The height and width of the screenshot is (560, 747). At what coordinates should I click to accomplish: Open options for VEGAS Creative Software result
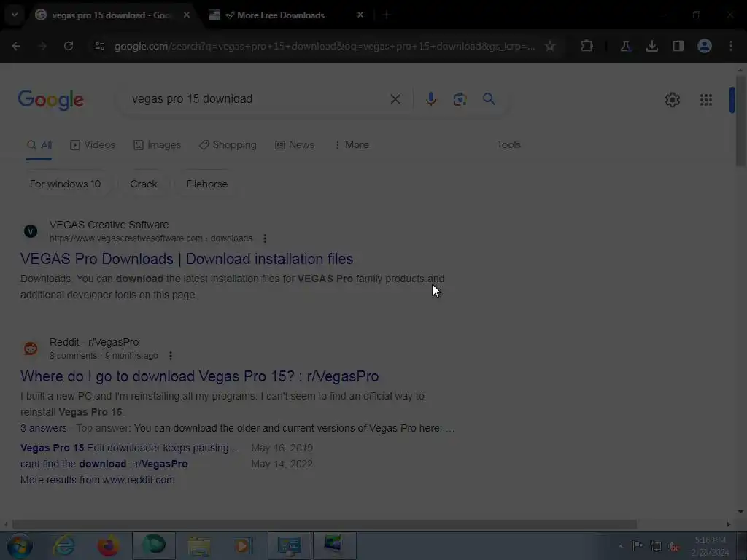point(265,238)
